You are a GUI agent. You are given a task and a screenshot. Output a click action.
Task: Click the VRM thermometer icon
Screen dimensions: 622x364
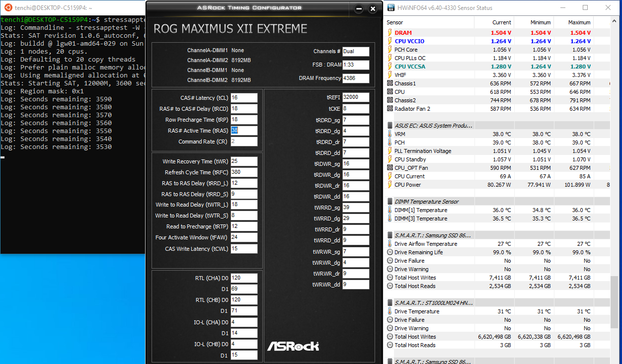coord(390,134)
